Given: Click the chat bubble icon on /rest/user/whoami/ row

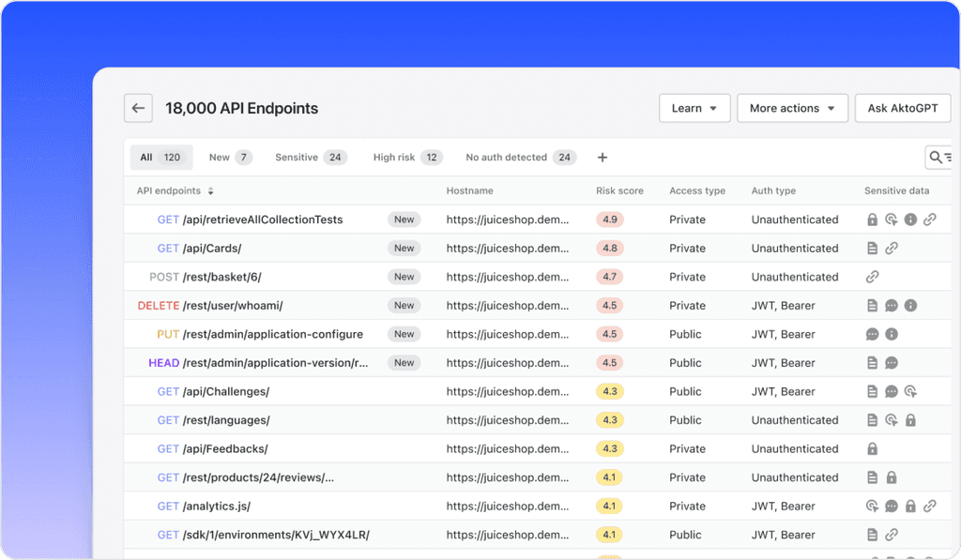Looking at the screenshot, I should (891, 305).
